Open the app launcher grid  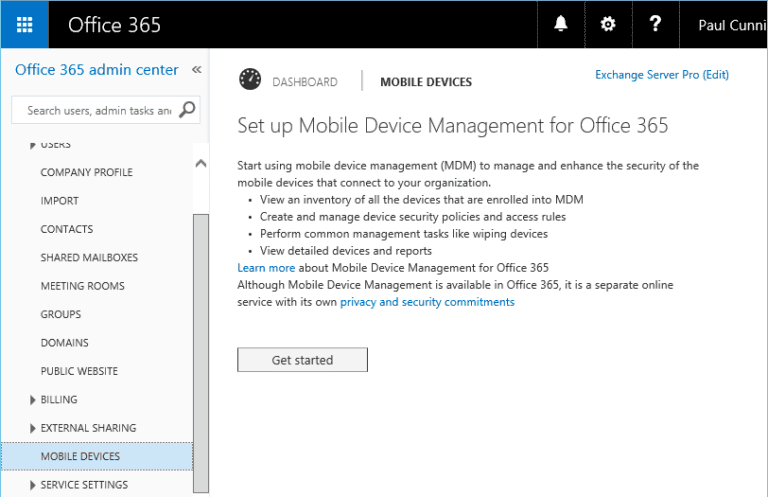click(x=24, y=24)
